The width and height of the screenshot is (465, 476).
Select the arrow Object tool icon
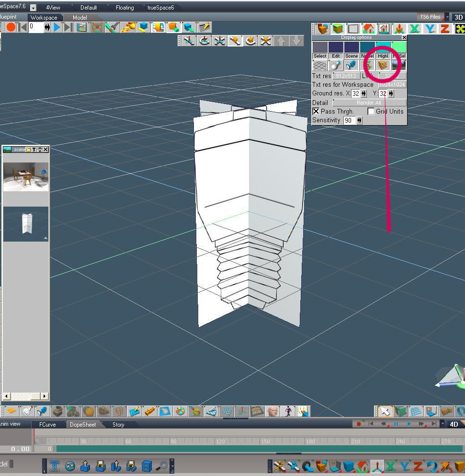pos(385,412)
